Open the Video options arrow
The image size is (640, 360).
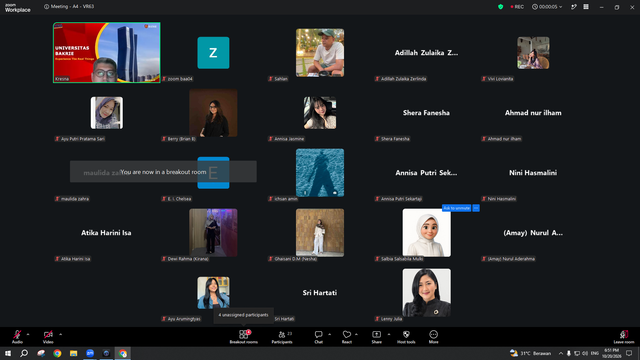[60, 334]
